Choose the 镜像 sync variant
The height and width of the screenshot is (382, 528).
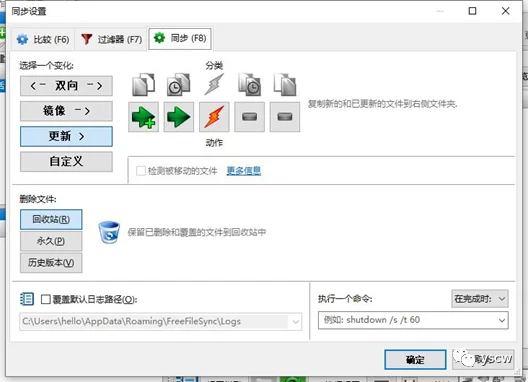(66, 111)
